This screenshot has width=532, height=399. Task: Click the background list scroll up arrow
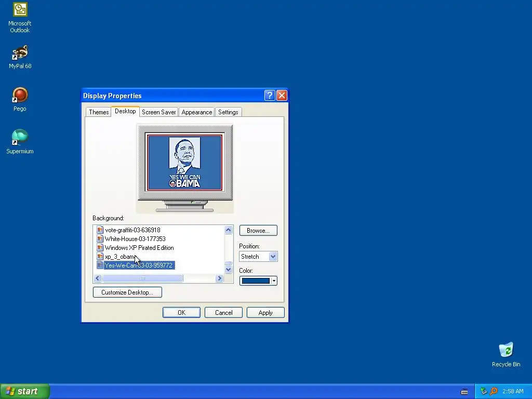point(229,230)
